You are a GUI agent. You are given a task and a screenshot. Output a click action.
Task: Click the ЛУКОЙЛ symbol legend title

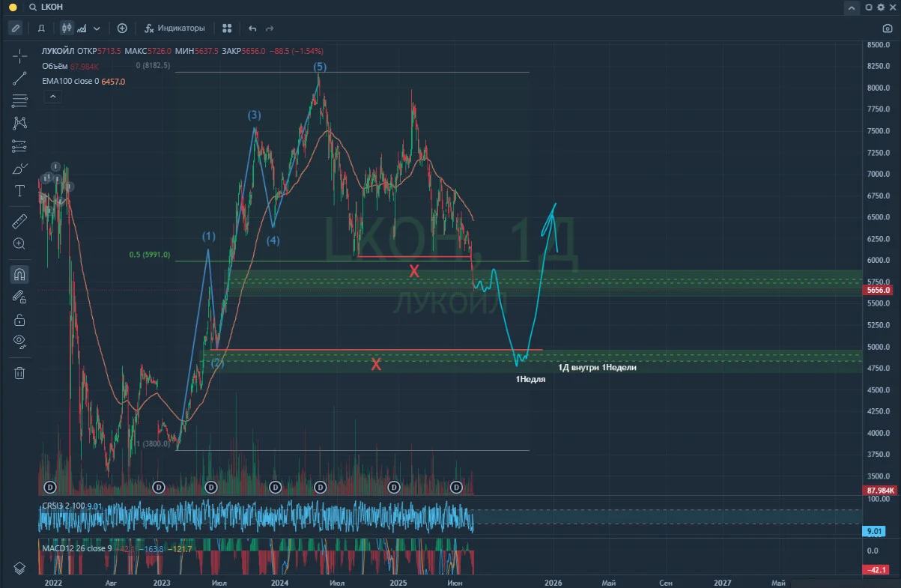click(x=58, y=51)
